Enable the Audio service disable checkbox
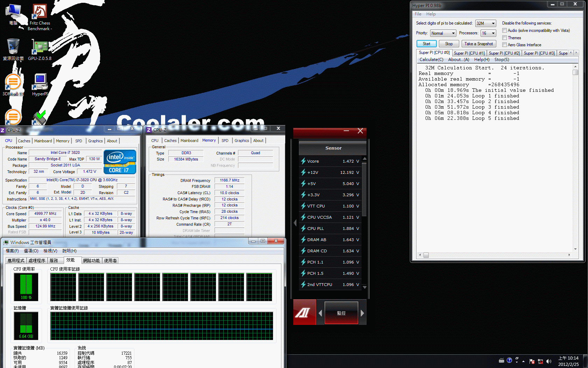Image resolution: width=588 pixels, height=368 pixels. point(505,30)
